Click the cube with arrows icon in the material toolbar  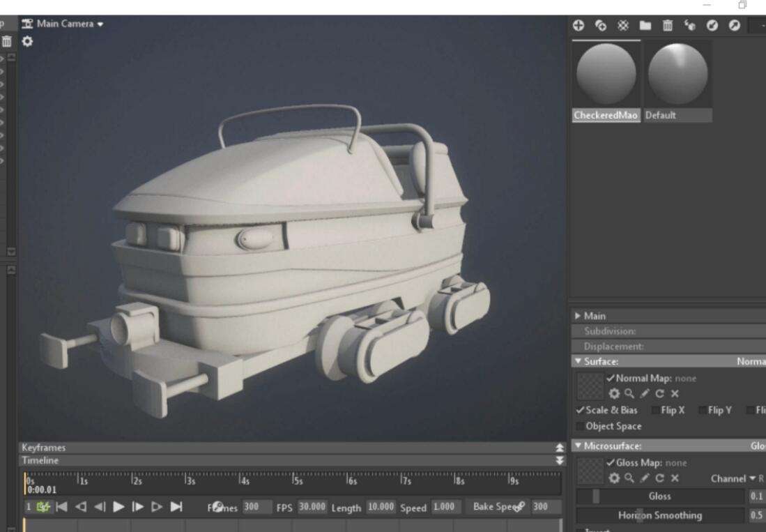[690, 25]
